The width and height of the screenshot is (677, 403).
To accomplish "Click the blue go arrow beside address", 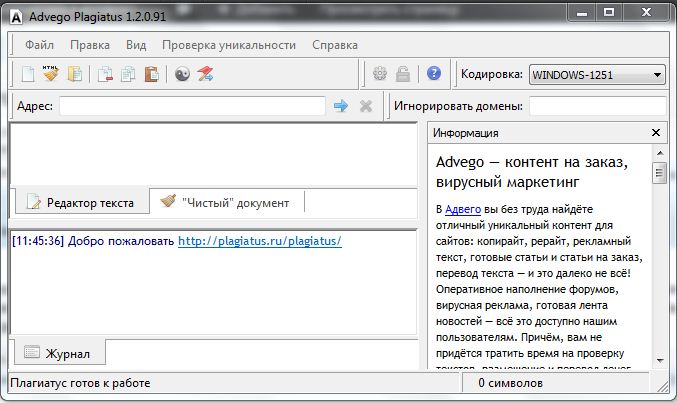I will [341, 106].
